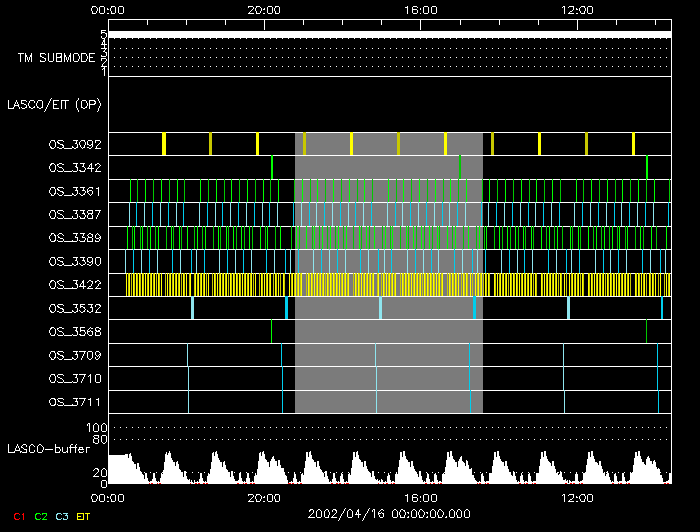
Task: Click the OS_3389 row label
Action: (x=74, y=238)
